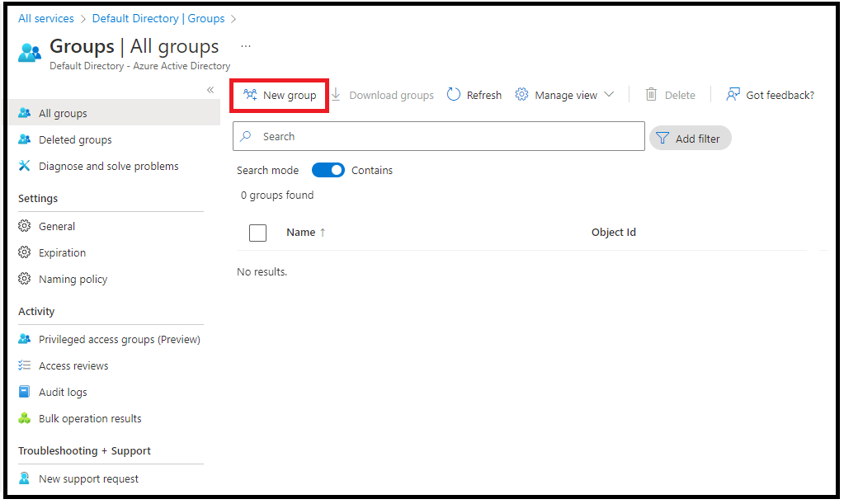
Task: Tick the select-all checkbox beside Name
Action: [258, 233]
